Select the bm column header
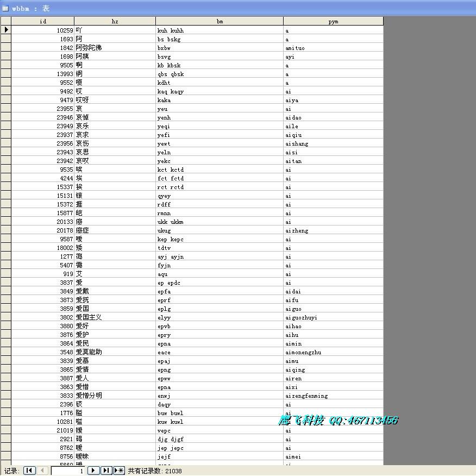 click(x=220, y=21)
